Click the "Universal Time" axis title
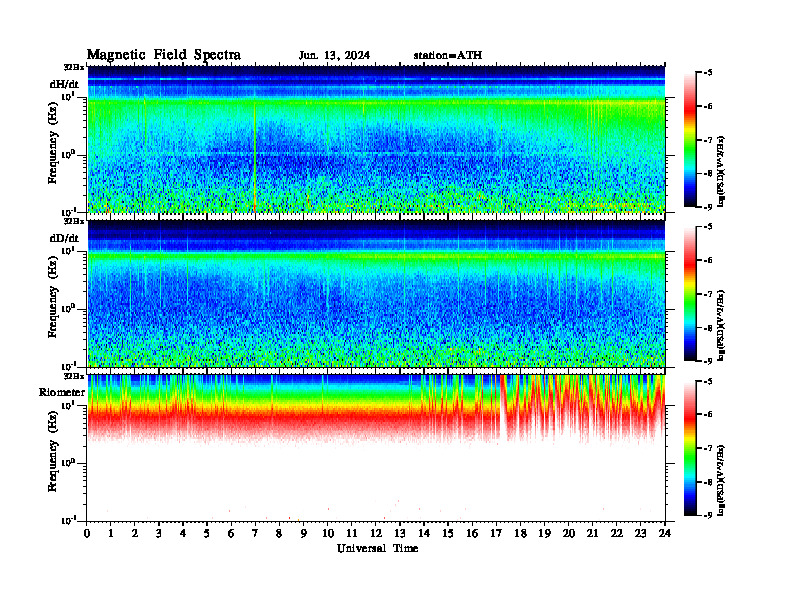Image resolution: width=792 pixels, height=612 pixels. [x=377, y=548]
